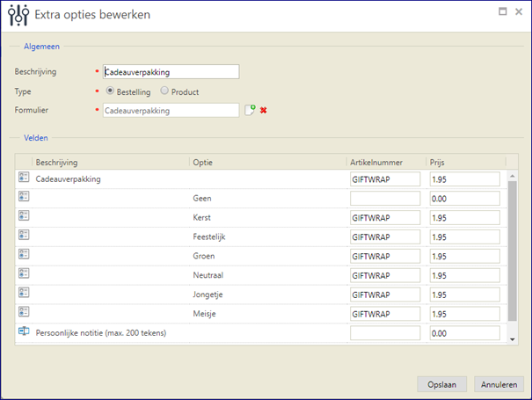The image size is (532, 400).
Task: Click the Beschrijving text field
Action: pos(171,71)
